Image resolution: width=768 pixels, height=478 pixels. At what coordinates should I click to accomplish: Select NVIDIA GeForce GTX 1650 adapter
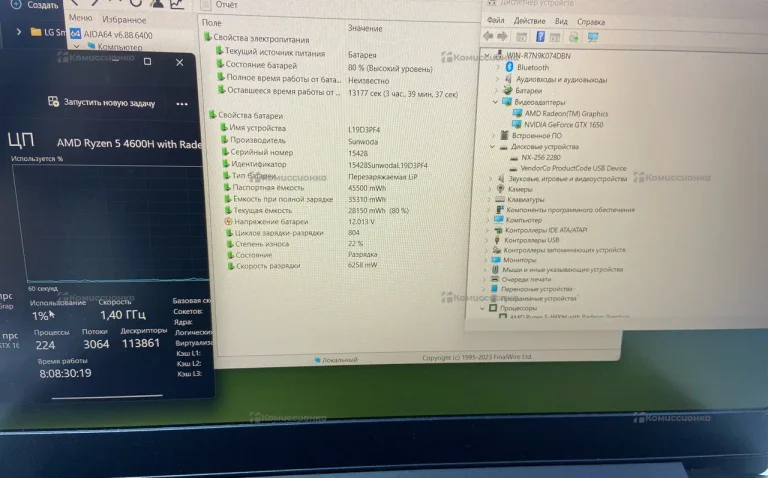[565, 124]
